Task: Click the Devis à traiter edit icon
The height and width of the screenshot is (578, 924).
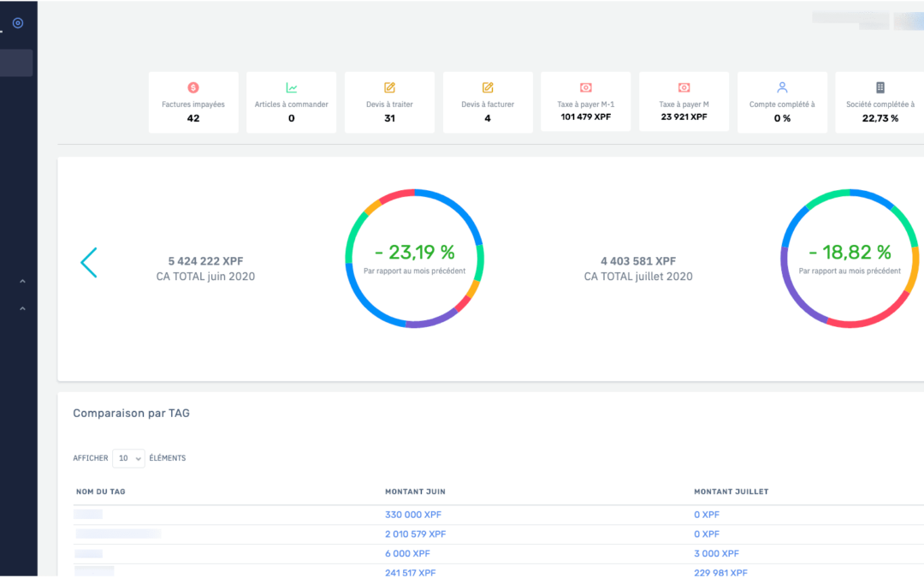Action: tap(389, 87)
